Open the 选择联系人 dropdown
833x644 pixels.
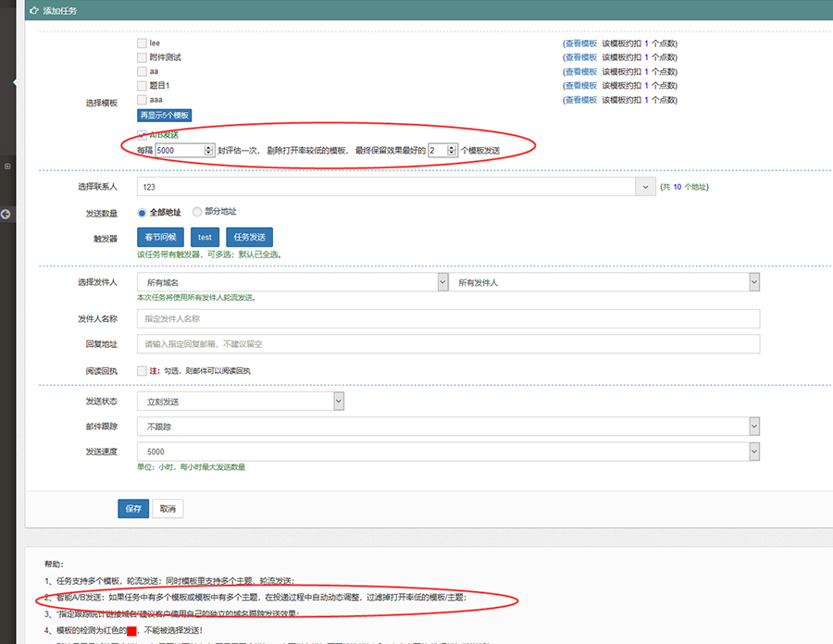644,187
